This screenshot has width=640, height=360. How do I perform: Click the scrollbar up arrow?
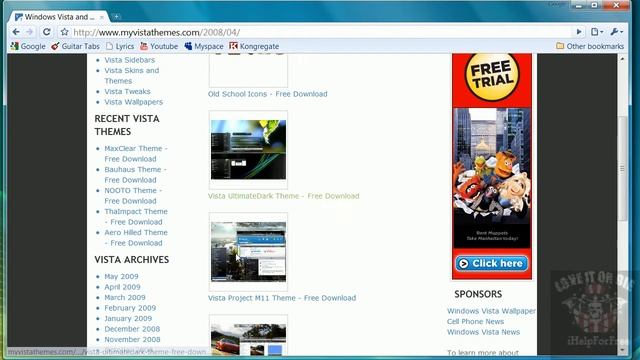pos(622,59)
